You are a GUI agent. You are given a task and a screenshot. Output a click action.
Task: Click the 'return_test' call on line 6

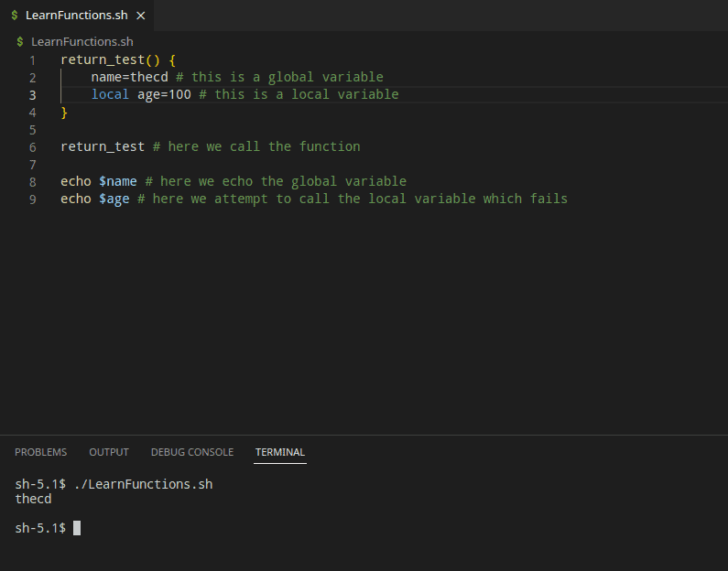(x=103, y=146)
